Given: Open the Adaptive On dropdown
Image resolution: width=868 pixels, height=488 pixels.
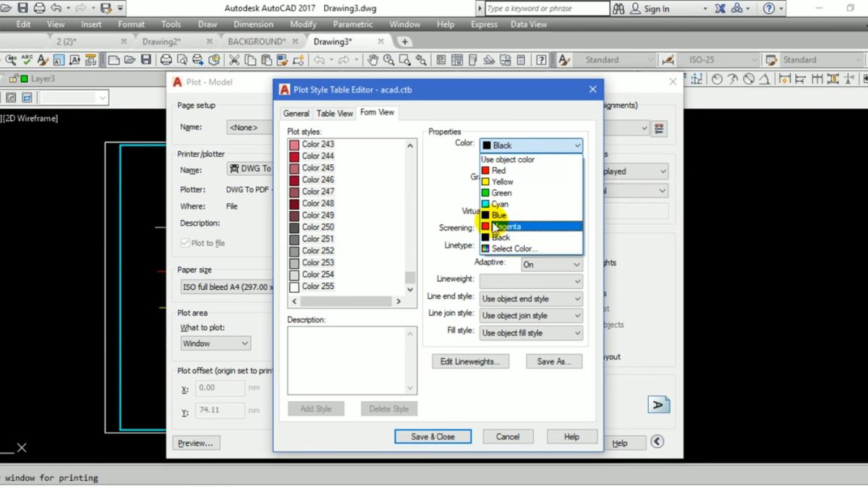Looking at the screenshot, I should pos(551,265).
